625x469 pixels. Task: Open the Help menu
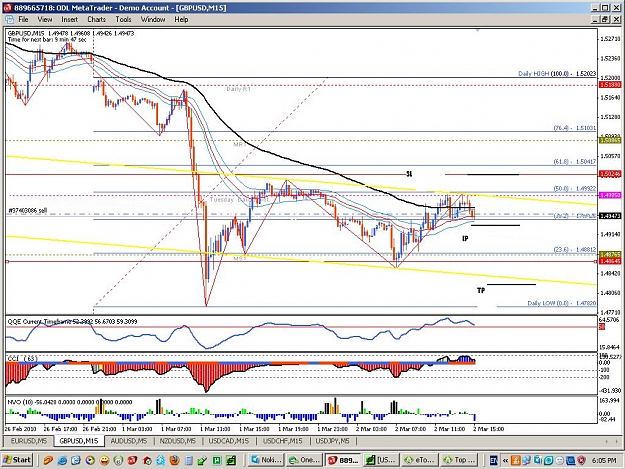[181, 19]
